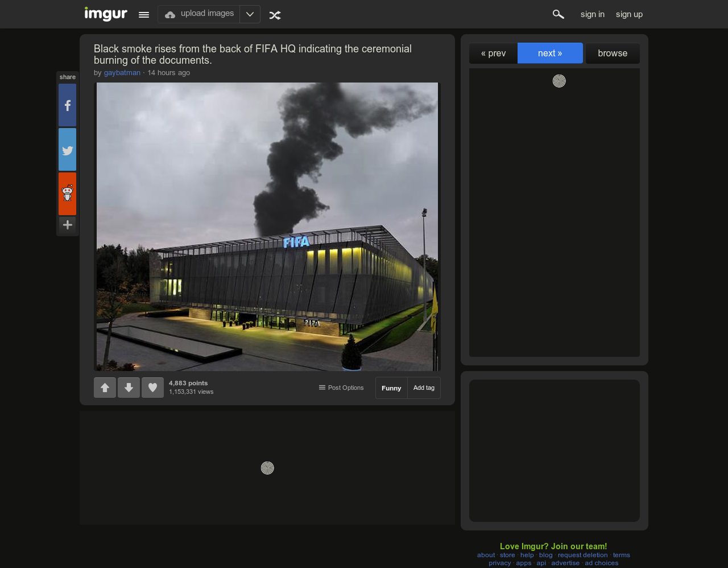728x568 pixels.
Task: Open the Post Options menu
Action: (x=341, y=388)
